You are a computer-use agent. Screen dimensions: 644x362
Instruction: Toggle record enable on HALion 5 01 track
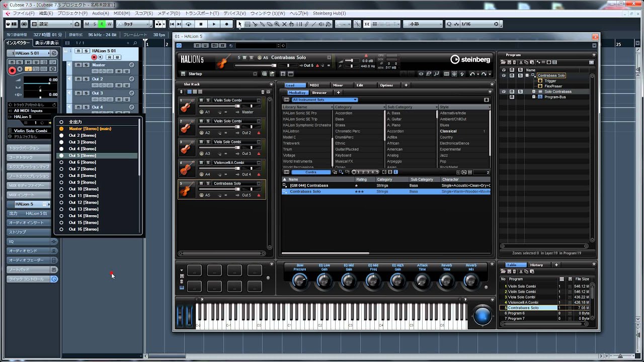94,57
